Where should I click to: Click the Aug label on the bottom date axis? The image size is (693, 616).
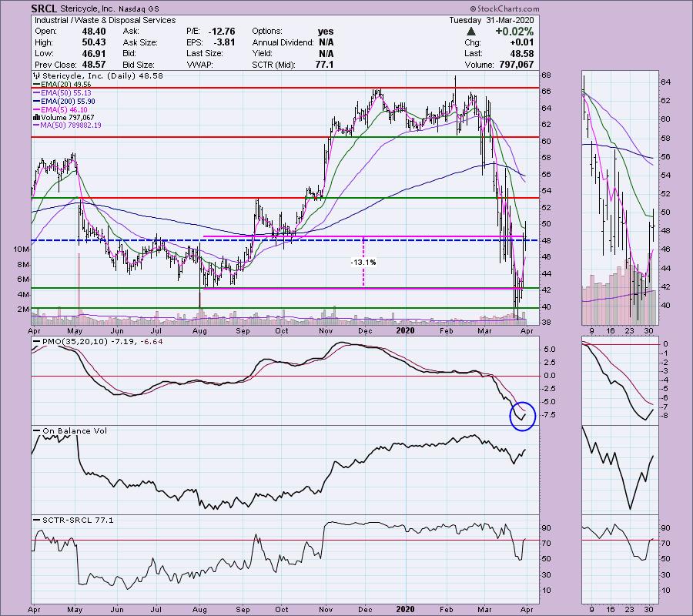click(199, 609)
